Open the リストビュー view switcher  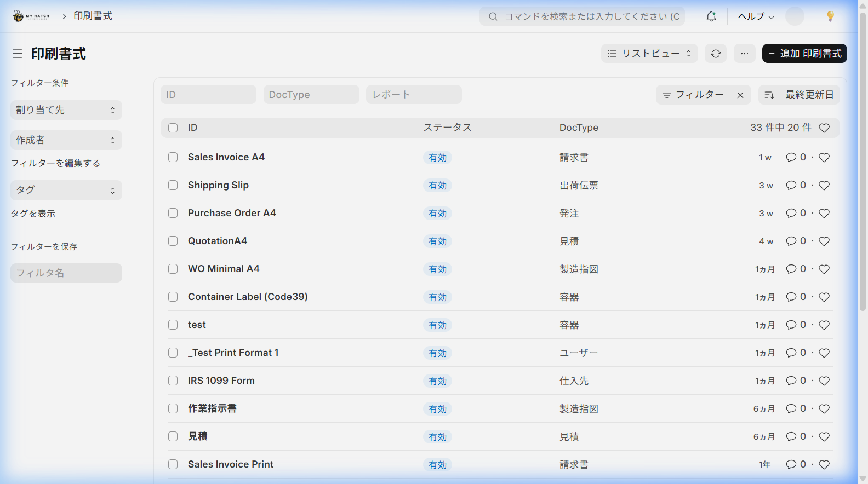pyautogui.click(x=649, y=54)
